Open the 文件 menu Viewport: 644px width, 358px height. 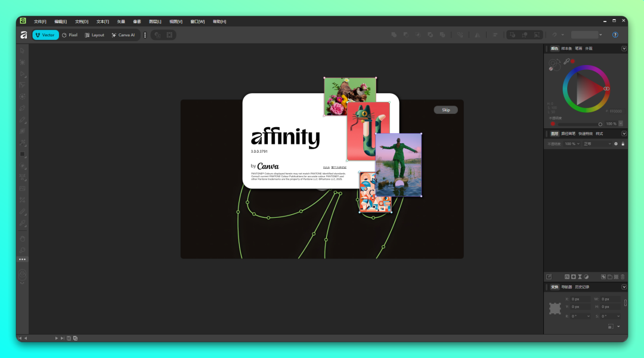[39, 21]
